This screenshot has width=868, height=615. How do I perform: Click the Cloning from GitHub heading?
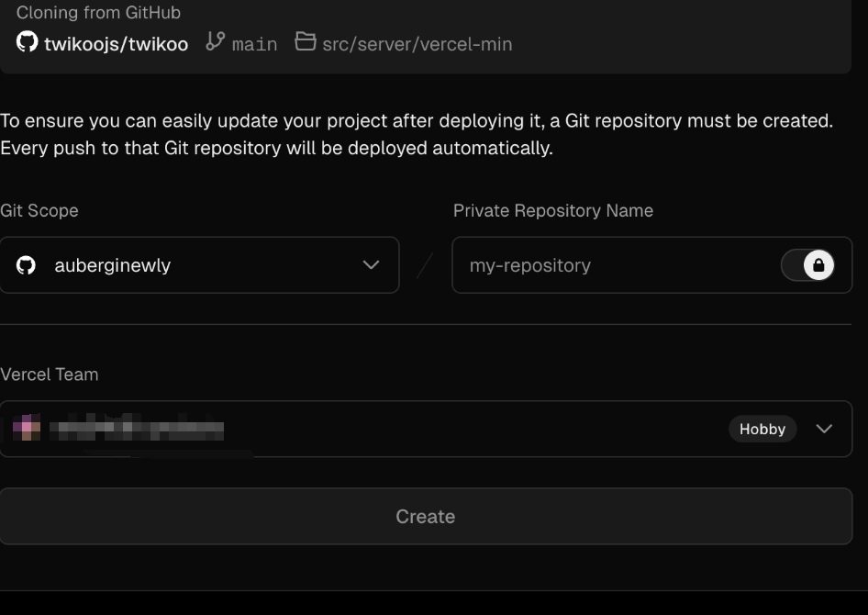pyautogui.click(x=98, y=12)
